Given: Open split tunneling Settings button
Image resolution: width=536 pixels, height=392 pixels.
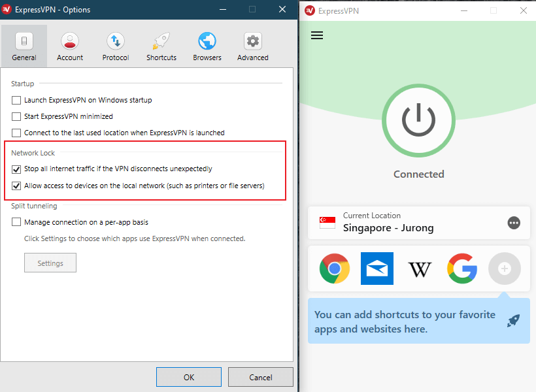Looking at the screenshot, I should pos(50,263).
